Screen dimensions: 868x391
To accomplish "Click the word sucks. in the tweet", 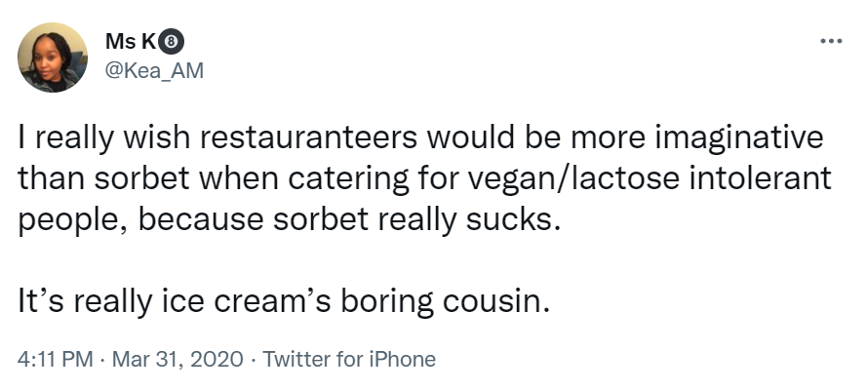I will click(x=510, y=219).
